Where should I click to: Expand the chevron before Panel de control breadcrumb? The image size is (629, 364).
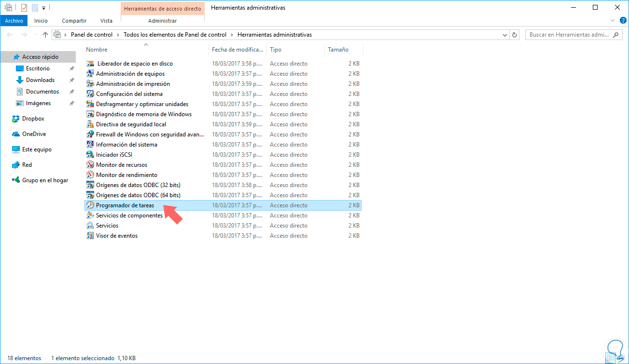pyautogui.click(x=66, y=35)
